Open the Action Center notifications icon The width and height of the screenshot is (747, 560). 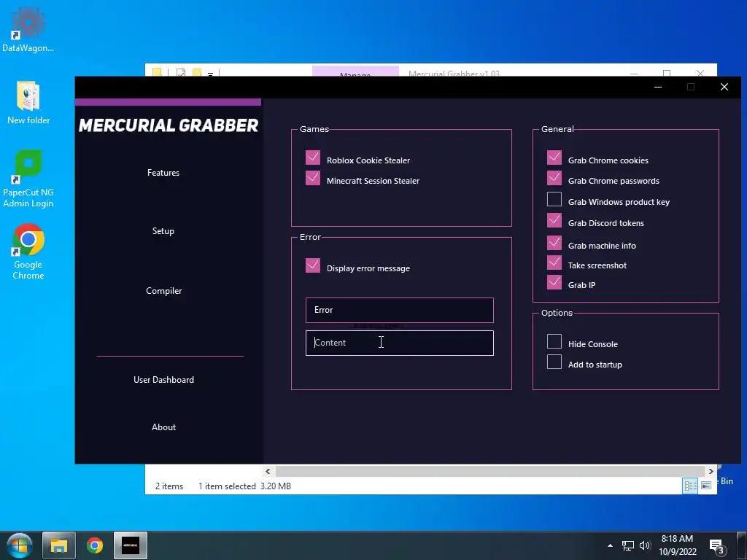pyautogui.click(x=718, y=547)
